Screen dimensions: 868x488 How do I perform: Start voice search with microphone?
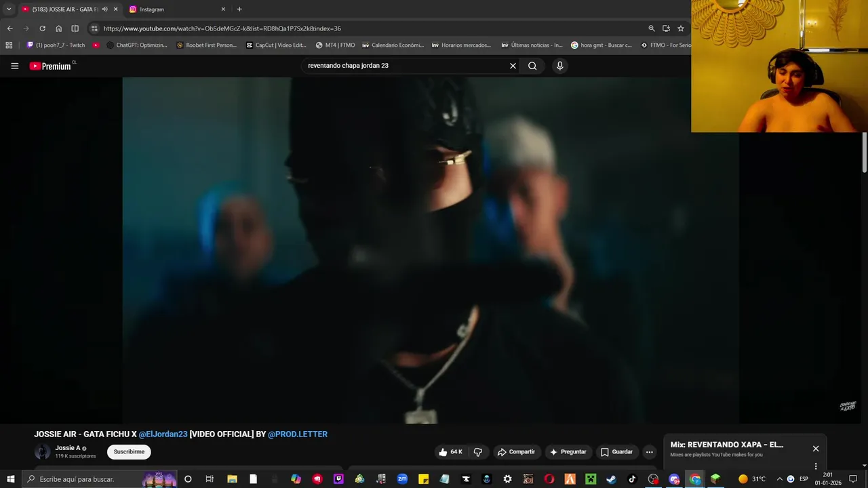click(559, 66)
